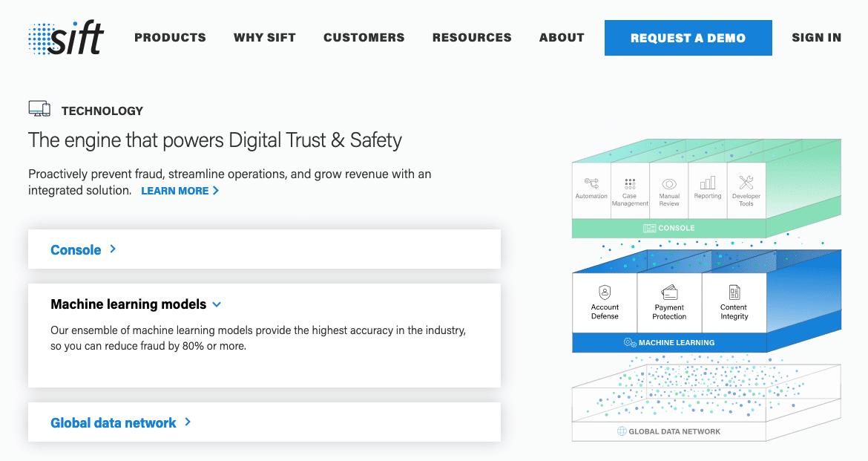Open the Why Sift menu
Screen dimensions: 868x461
[x=264, y=38]
